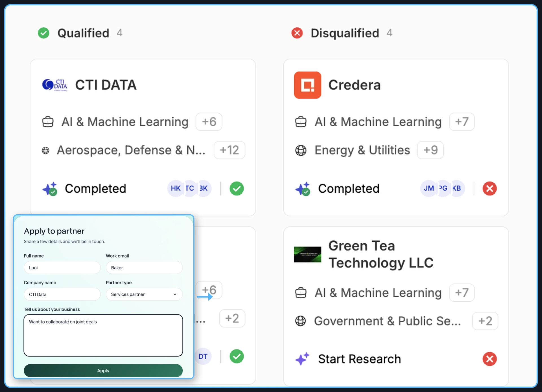Click the globe icon beside Government & Public
This screenshot has width=542, height=392.
coord(300,321)
